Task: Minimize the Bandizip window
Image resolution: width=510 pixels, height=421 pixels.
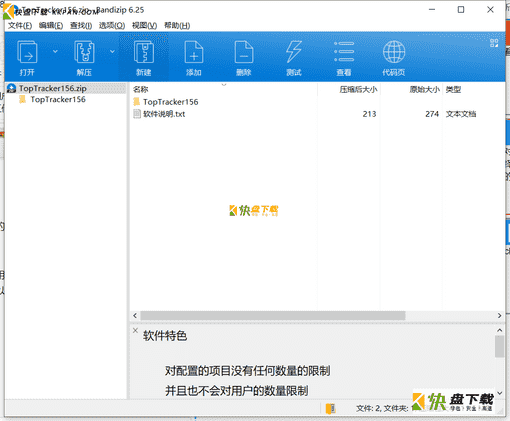Action: pyautogui.click(x=432, y=10)
